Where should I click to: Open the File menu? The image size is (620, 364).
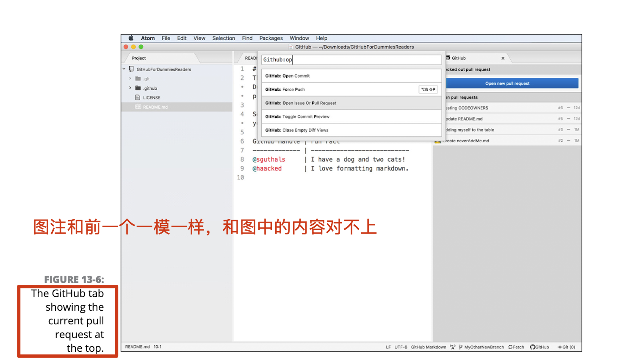pos(166,38)
